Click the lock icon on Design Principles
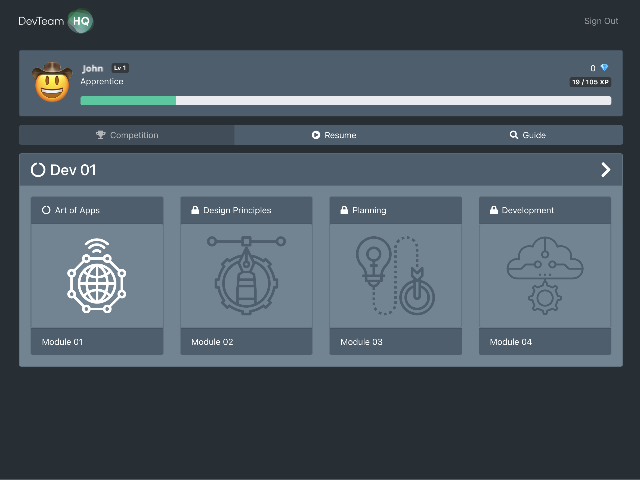This screenshot has height=480, width=640. tap(196, 211)
